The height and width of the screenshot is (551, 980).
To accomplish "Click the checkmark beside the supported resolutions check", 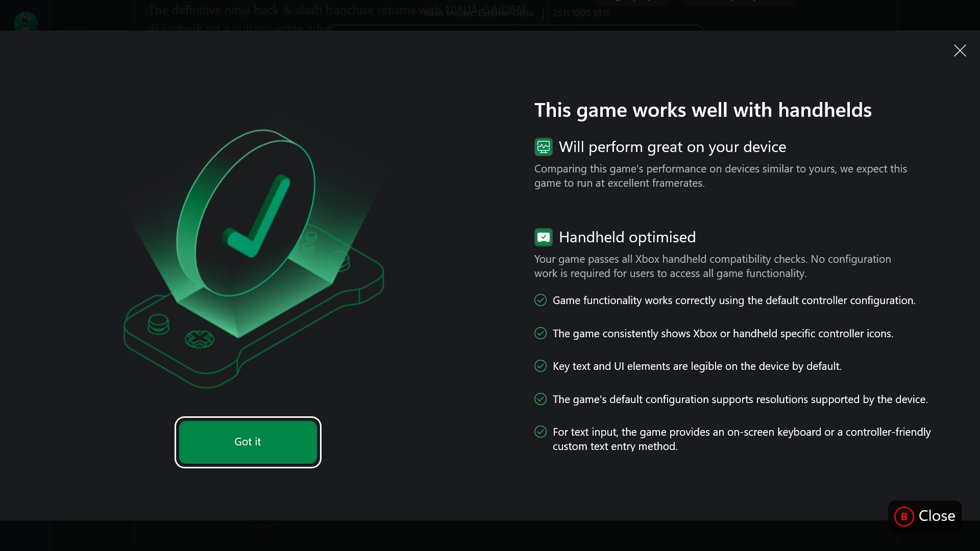I will pos(541,399).
